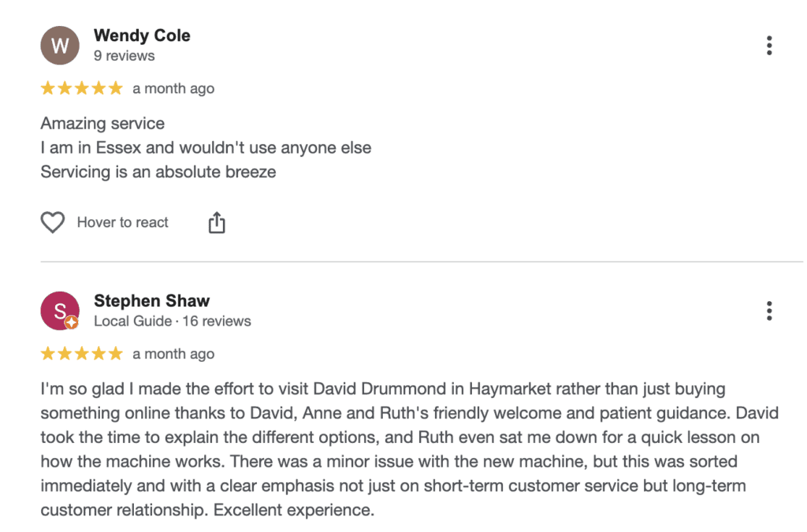
Task: Click the "9 reviews" count under Wendy Cole
Action: click(124, 56)
